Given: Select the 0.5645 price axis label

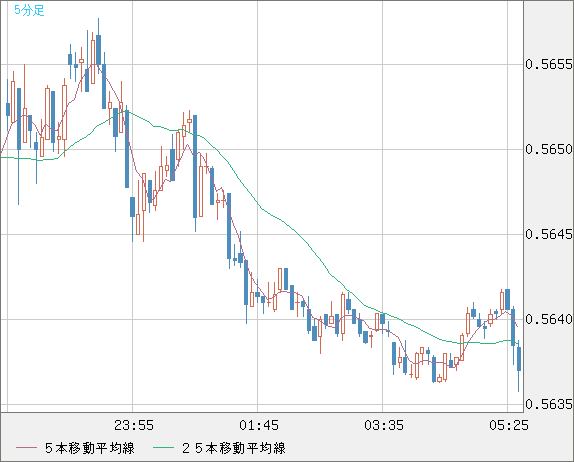Looking at the screenshot, I should [549, 234].
